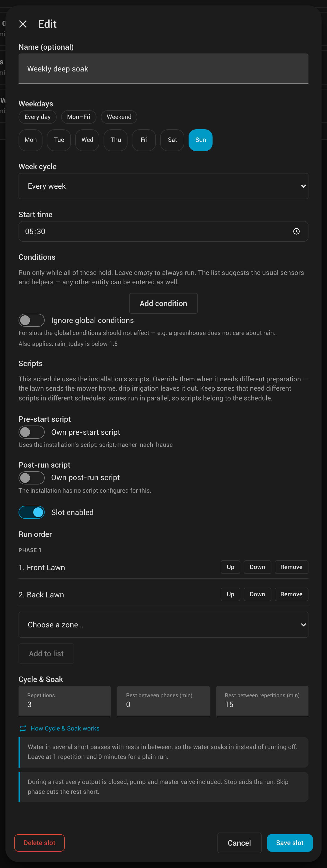This screenshot has height=868, width=327.
Task: Toggle Ignore global conditions switch
Action: pos(32,320)
